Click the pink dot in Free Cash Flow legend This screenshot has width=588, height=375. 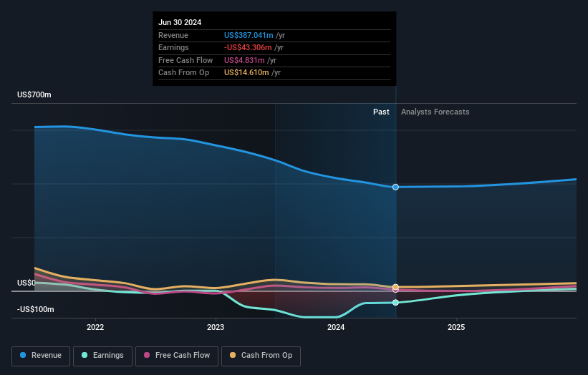click(x=147, y=355)
